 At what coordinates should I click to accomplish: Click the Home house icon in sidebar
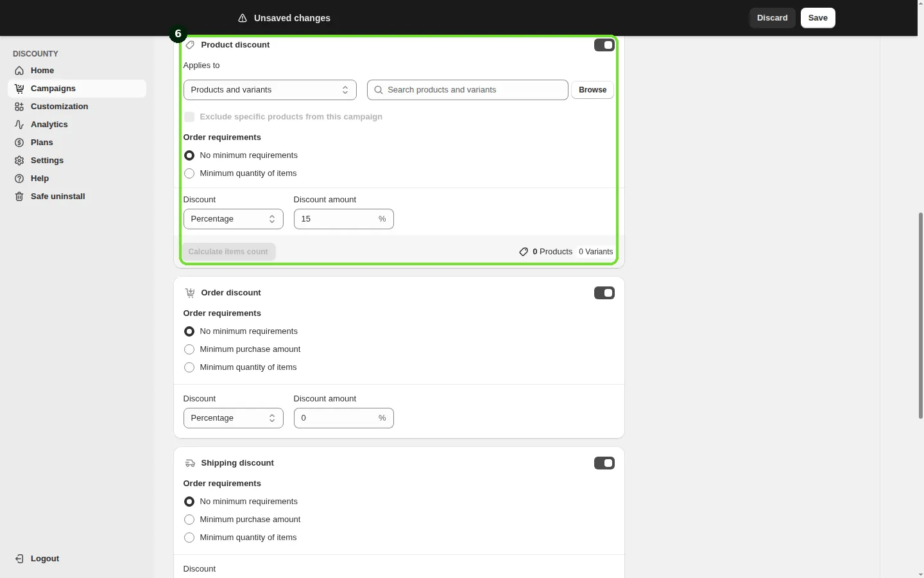point(19,71)
